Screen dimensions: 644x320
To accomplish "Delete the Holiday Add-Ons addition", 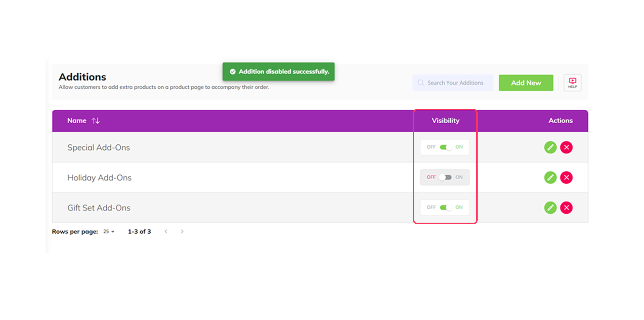I will click(566, 177).
